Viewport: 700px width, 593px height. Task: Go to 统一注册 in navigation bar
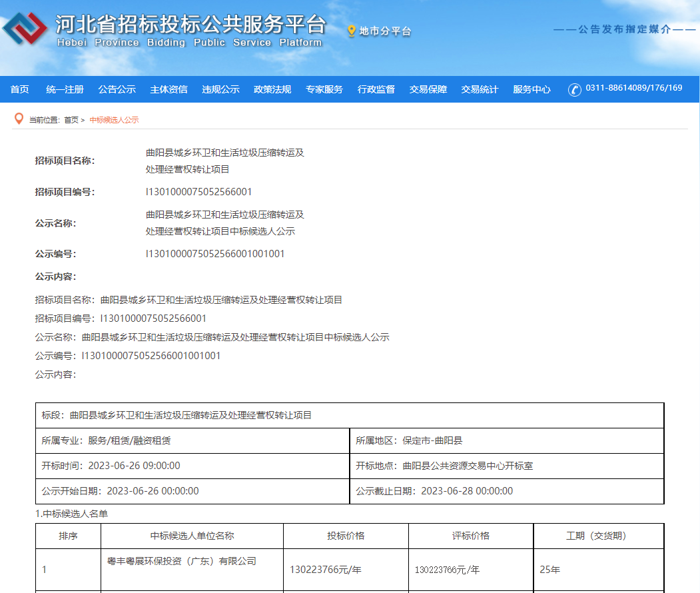[x=65, y=89]
